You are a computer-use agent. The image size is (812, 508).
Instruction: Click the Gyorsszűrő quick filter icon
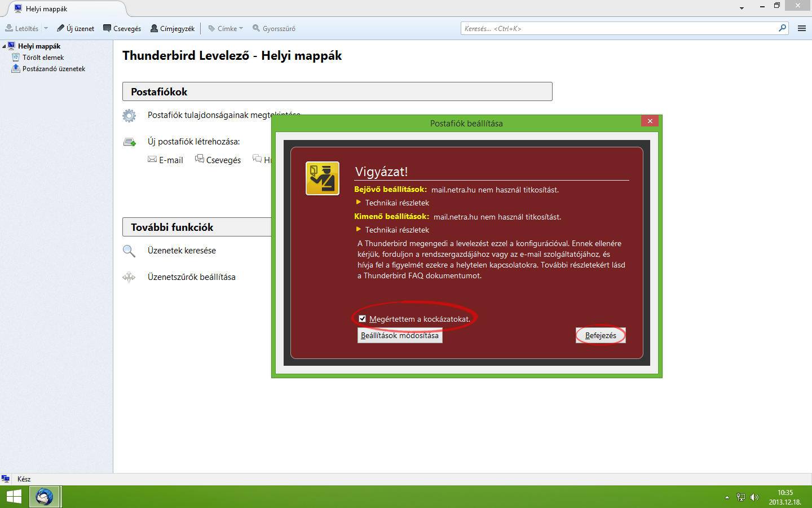pyautogui.click(x=257, y=28)
